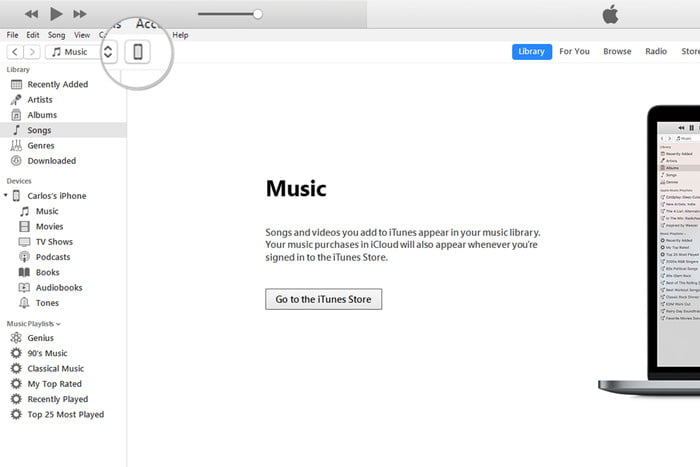Collapse Carlos's iPhone disclosure triangle
The image size is (700, 467).
coord(6,196)
